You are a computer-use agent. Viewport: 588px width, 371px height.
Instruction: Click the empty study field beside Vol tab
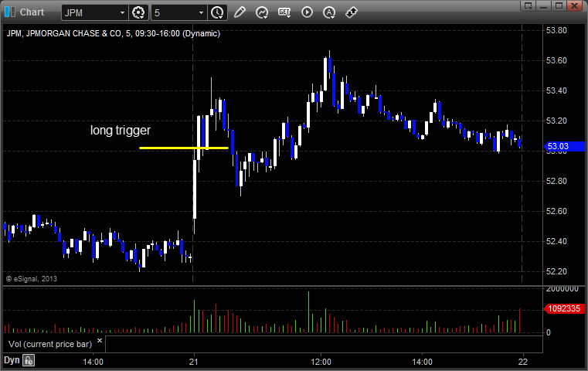[x=324, y=345]
